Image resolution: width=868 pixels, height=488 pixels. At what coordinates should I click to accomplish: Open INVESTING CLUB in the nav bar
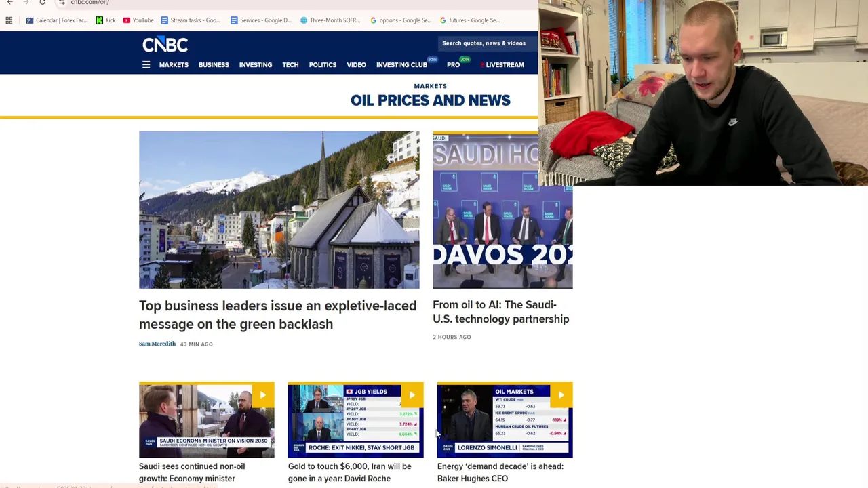click(x=401, y=65)
